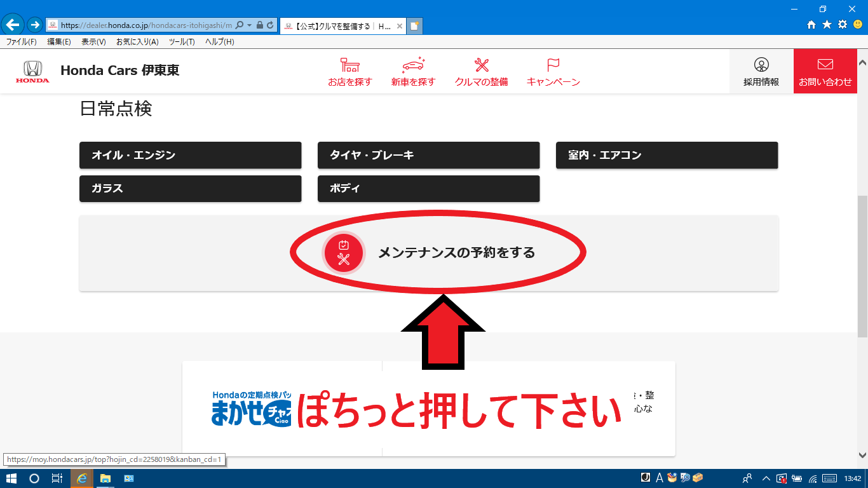Show hidden system tray icons chevron
This screenshot has width=868, height=488.
pos(766,478)
